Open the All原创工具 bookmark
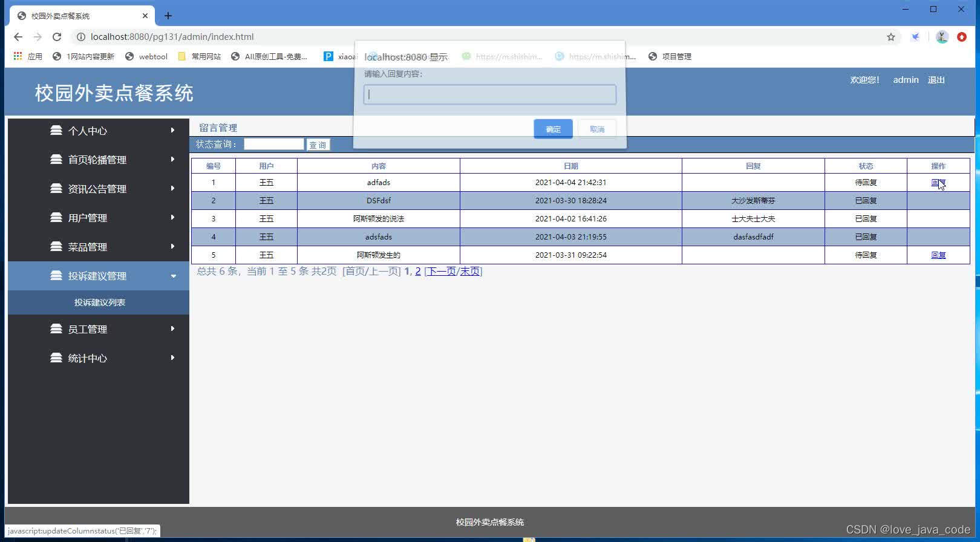 (x=269, y=56)
